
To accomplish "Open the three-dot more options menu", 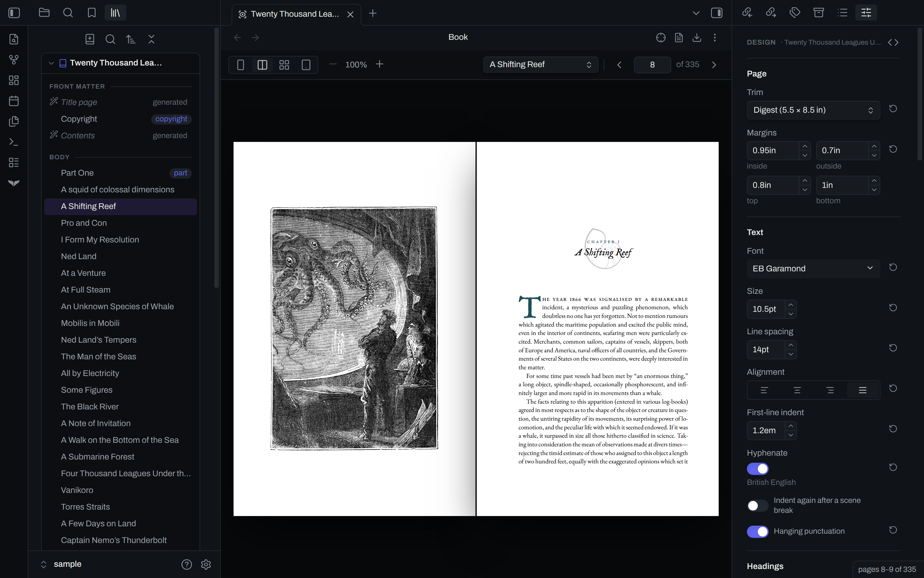I will point(715,38).
